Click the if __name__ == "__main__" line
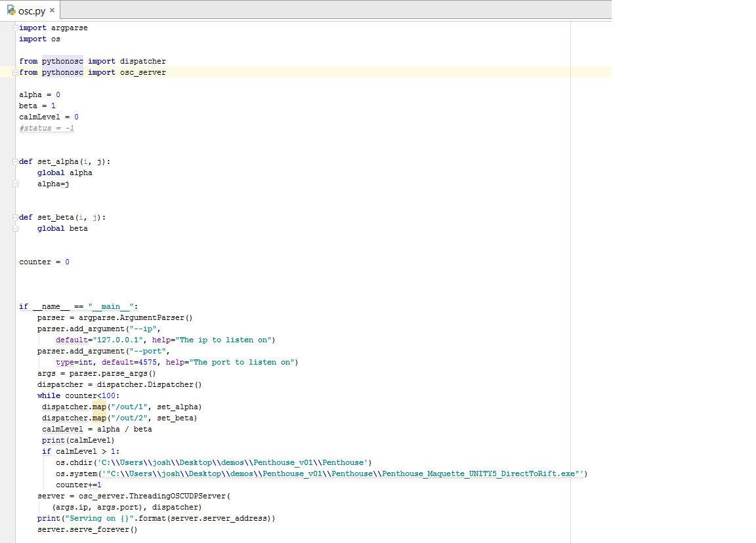 79,306
